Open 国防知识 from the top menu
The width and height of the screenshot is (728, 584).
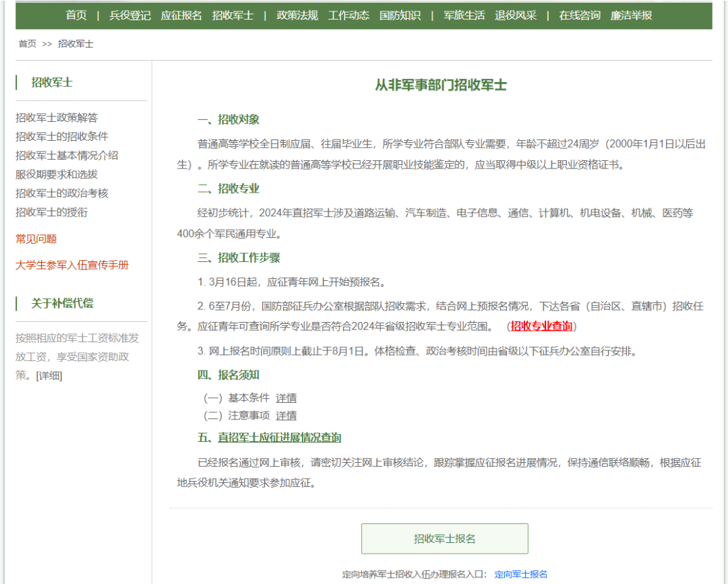pos(400,15)
